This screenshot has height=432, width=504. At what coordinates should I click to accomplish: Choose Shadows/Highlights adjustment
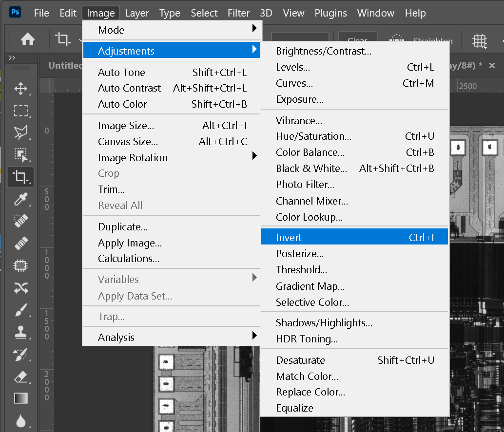[354, 322]
